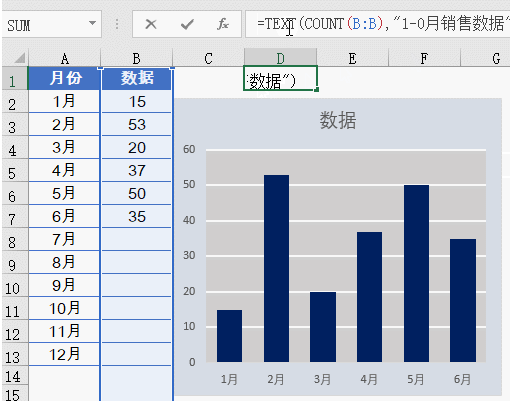Click the cell with value 50

tap(137, 193)
